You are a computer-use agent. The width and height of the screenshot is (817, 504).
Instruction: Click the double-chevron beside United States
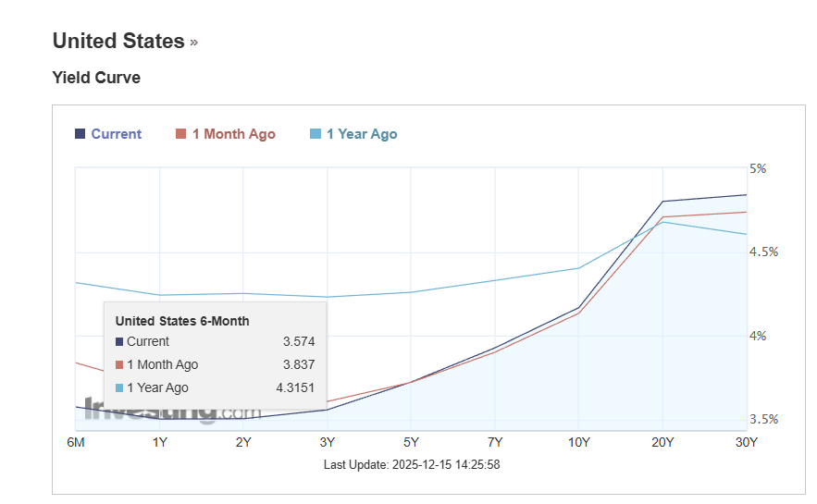tap(193, 42)
